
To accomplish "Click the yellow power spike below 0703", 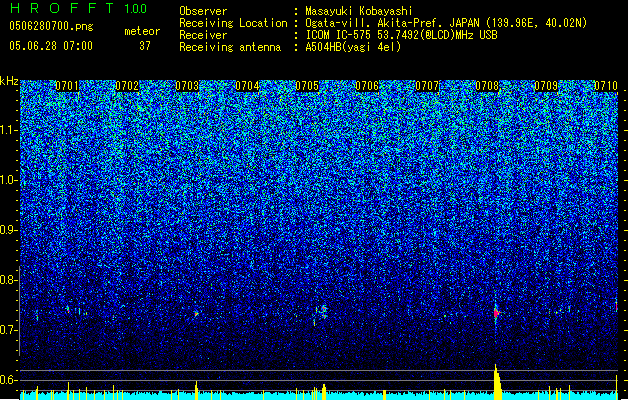I will 197,390.
